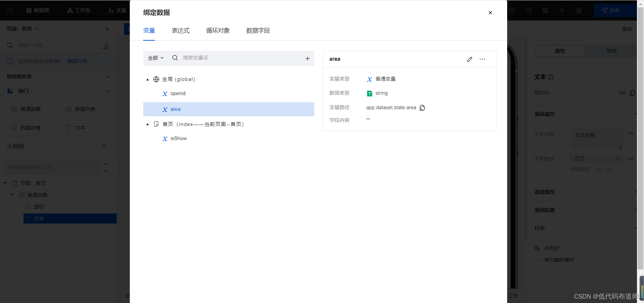Image resolution: width=644 pixels, height=303 pixels.
Task: Collapse 普通容器 node in outline tree
Action: pos(12,195)
